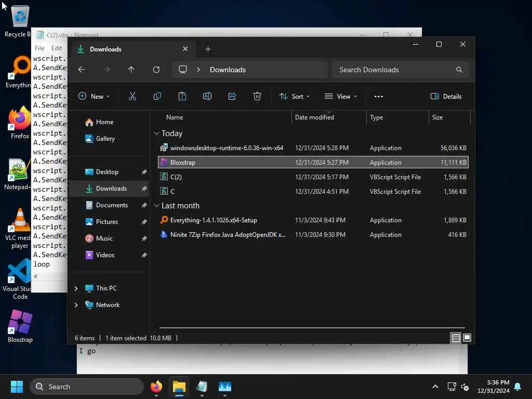The width and height of the screenshot is (532, 399).
Task: Click breadcrumb chevron before Downloads
Action: (198, 70)
